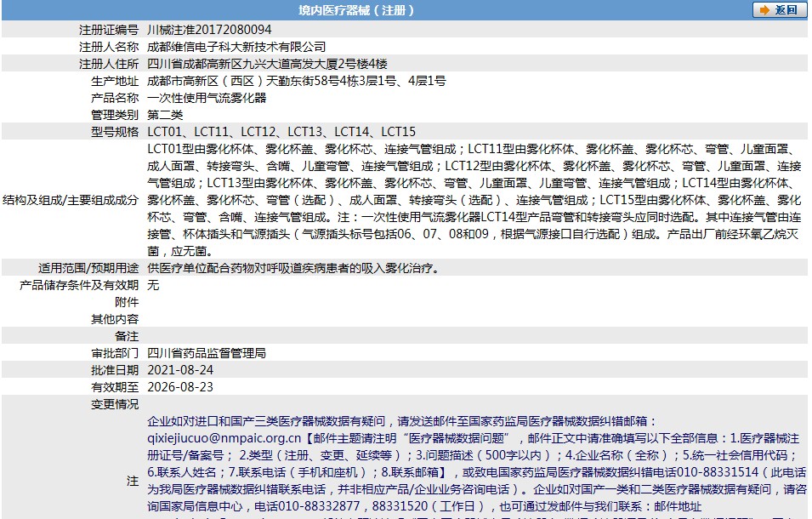The width and height of the screenshot is (812, 519).
Task: Click the label 其他内容
Action: click(x=115, y=319)
